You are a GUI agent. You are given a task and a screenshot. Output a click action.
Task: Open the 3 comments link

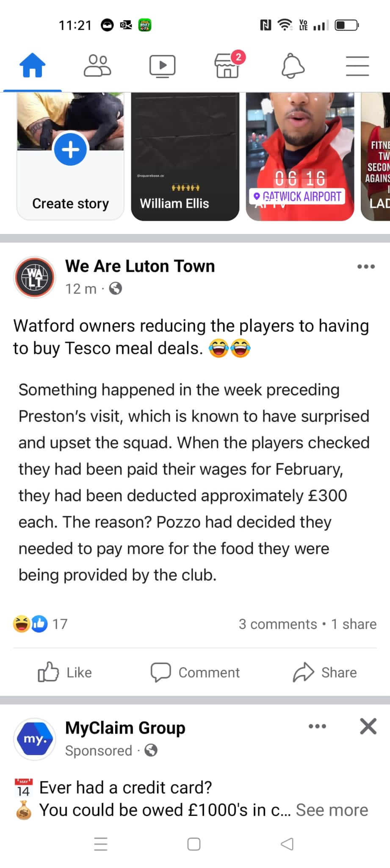[x=277, y=624]
